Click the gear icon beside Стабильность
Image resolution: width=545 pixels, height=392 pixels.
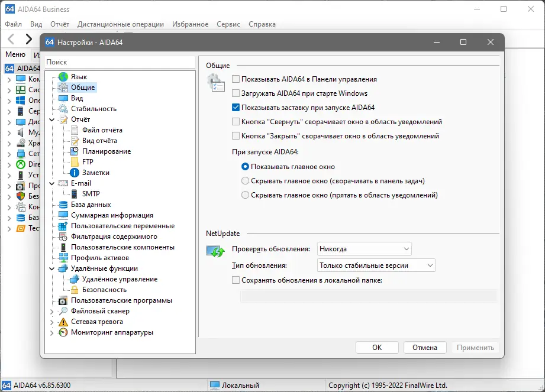[x=63, y=109]
